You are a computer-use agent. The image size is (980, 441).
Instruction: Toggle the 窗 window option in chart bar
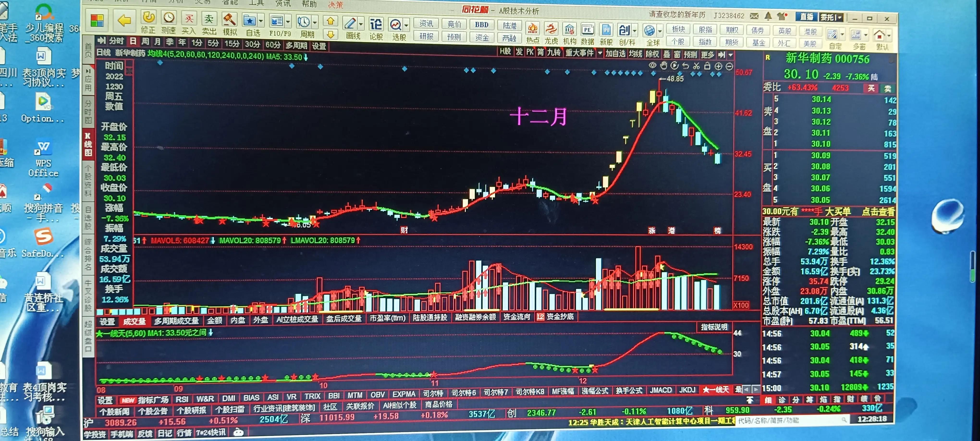coord(677,55)
